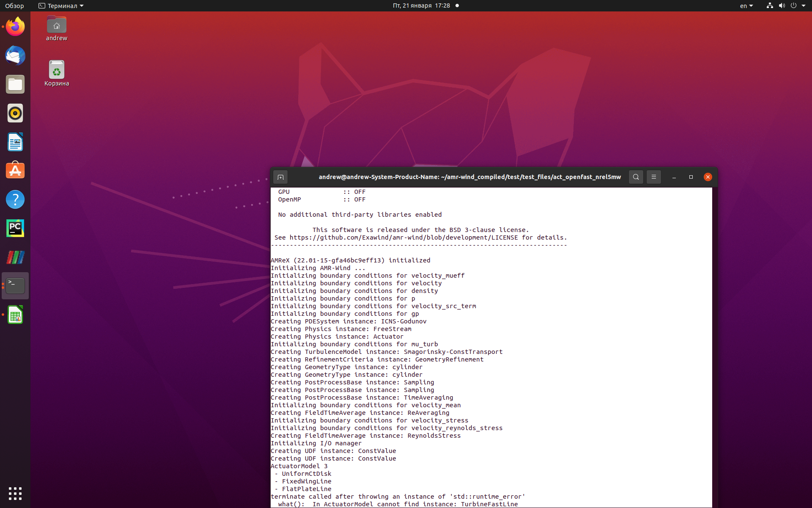Open the 'en' keyboard layout selector
812x508 pixels.
pyautogui.click(x=746, y=6)
